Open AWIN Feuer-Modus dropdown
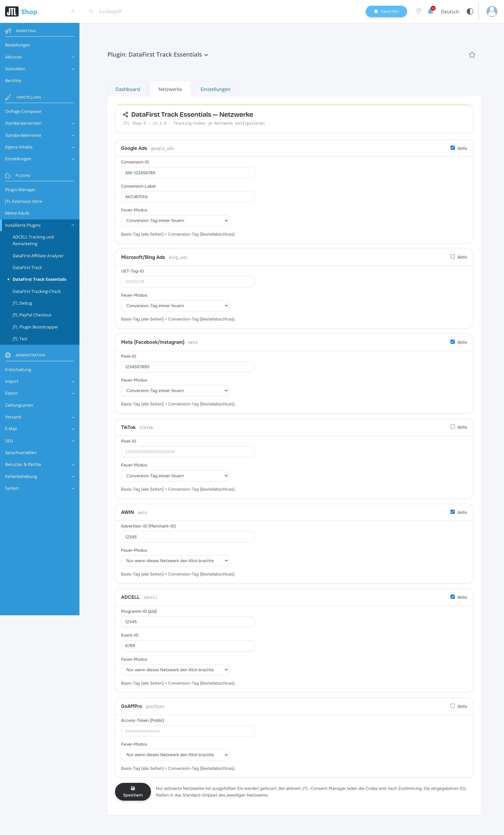This screenshot has width=504, height=835. [x=175, y=561]
